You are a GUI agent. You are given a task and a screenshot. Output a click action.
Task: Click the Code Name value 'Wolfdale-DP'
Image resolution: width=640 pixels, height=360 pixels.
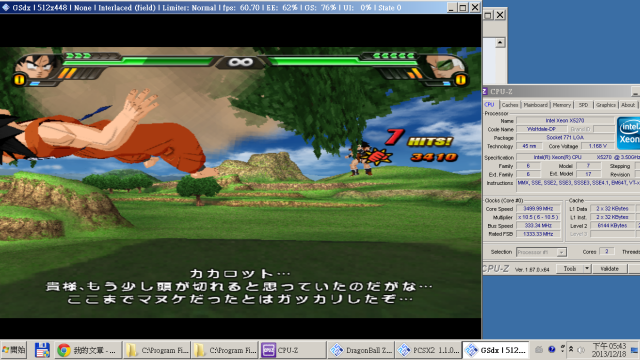tap(541, 129)
